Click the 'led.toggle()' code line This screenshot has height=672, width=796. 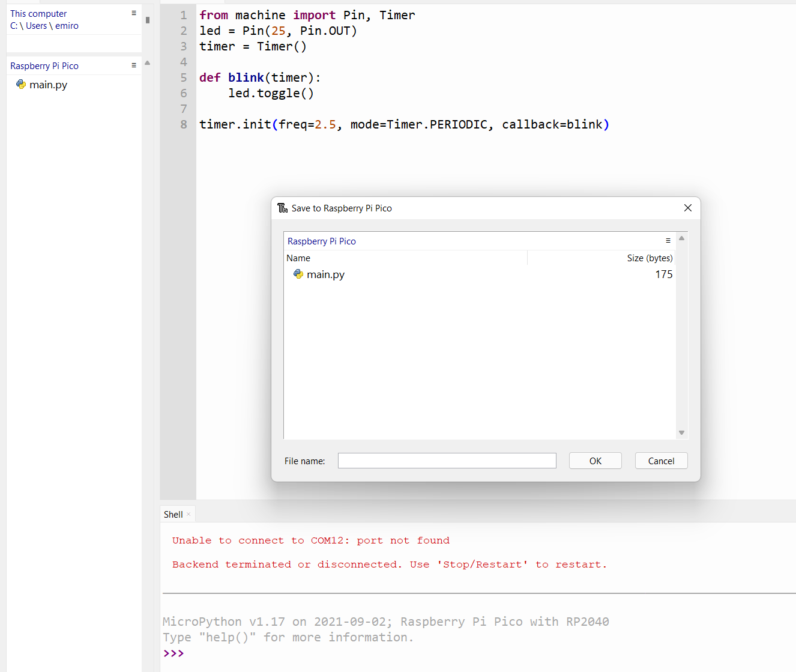(271, 93)
